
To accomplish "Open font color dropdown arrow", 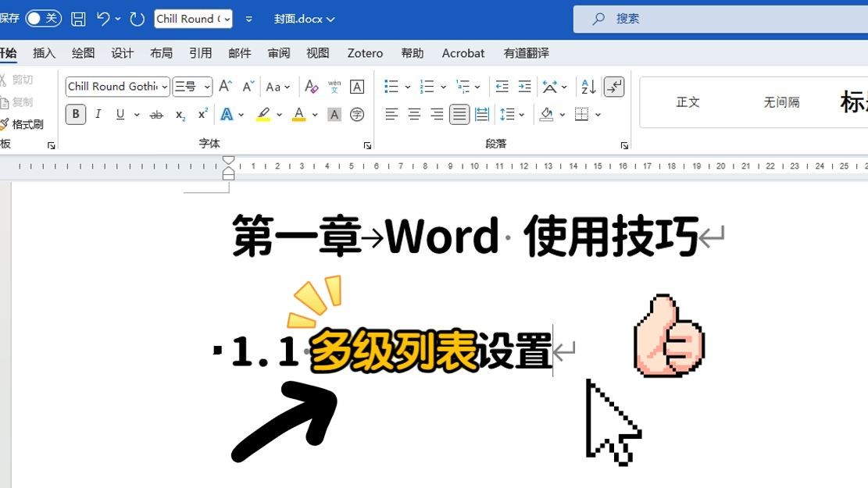I will pos(315,115).
